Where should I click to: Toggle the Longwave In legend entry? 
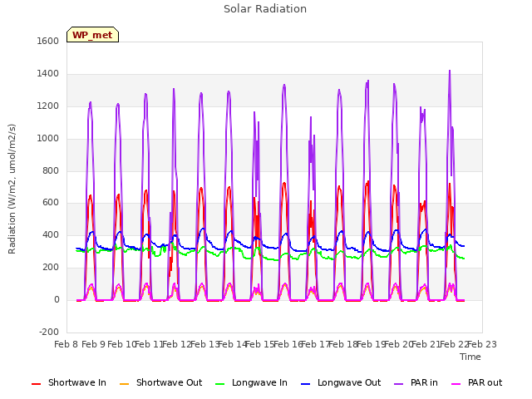pyautogui.click(x=251, y=382)
